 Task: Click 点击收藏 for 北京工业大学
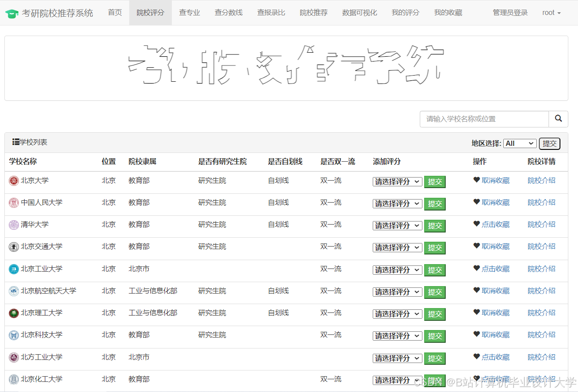click(495, 269)
